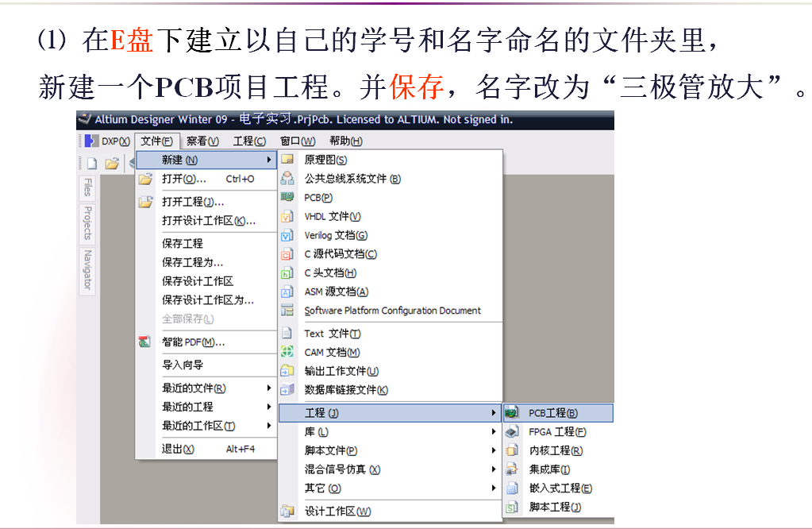Click the new document toolbar icon
Viewport: 812px width, 529px height.
click(x=91, y=164)
